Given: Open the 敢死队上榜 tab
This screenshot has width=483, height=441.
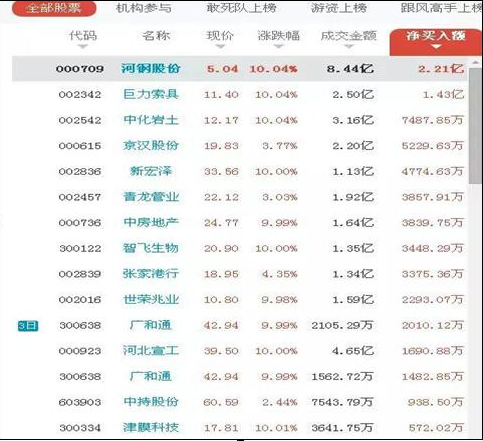Looking at the screenshot, I should pyautogui.click(x=241, y=8).
